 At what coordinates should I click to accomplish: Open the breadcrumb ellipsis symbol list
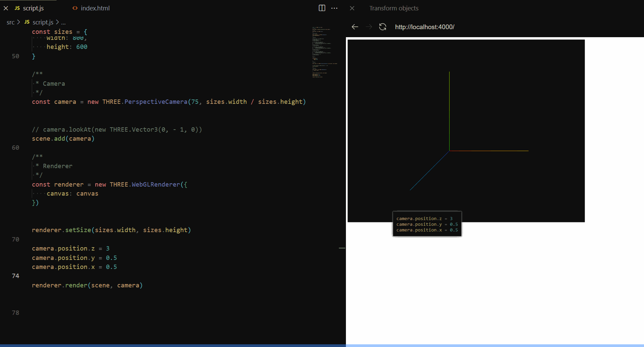click(x=63, y=23)
